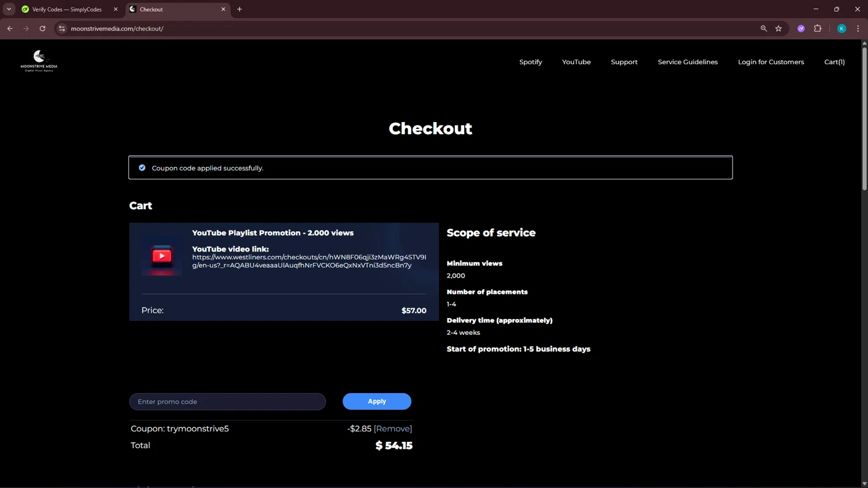Open the tab search dropdown arrow

click(x=9, y=9)
